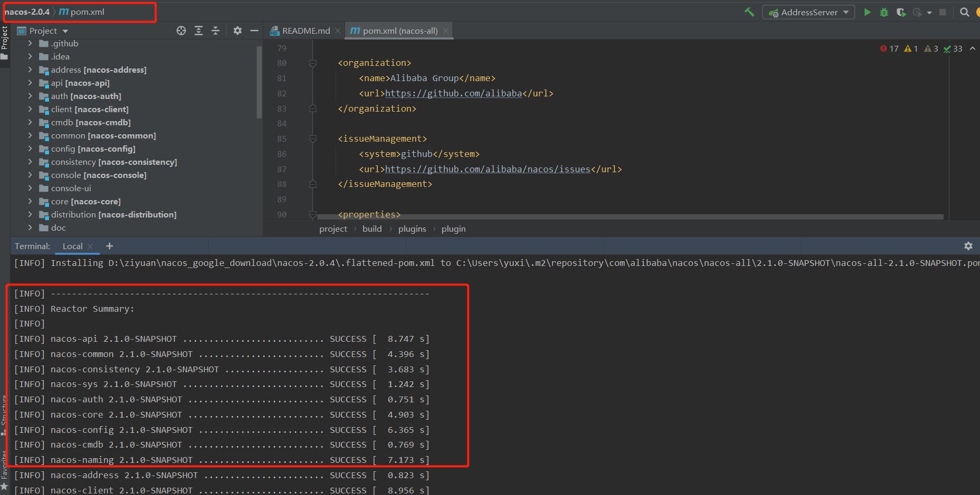Open the github.com/alibaba URL link
This screenshot has height=495, width=980.
(454, 93)
